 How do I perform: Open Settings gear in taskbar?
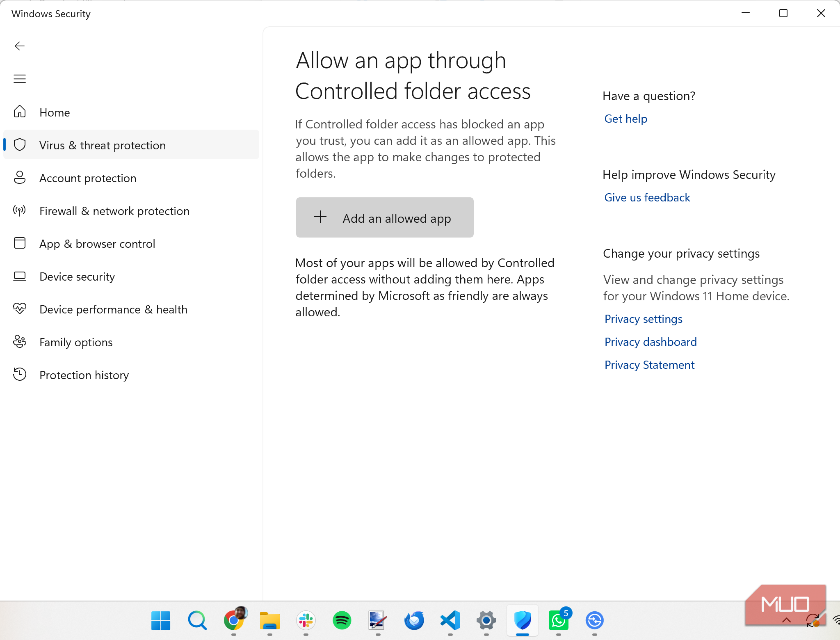pos(486,620)
